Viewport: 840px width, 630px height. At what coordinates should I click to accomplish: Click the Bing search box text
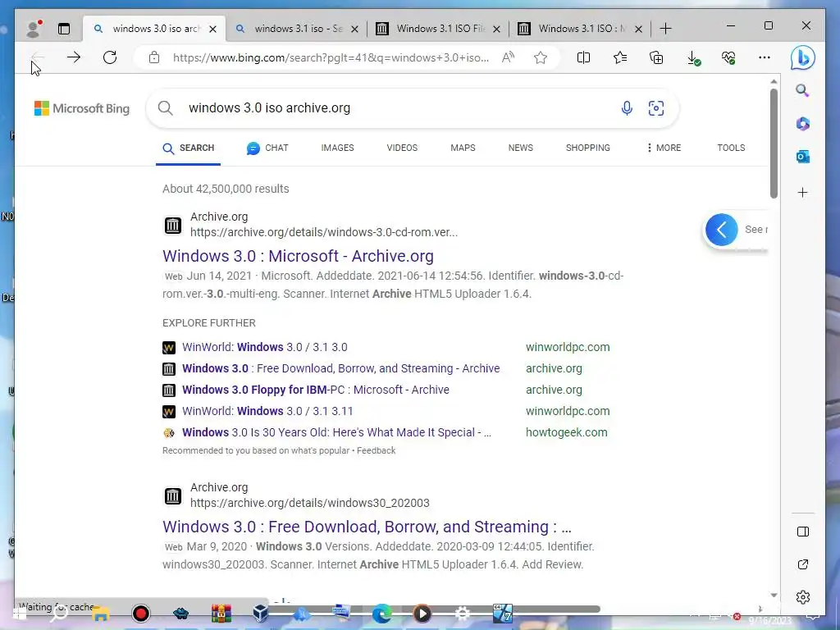269,107
